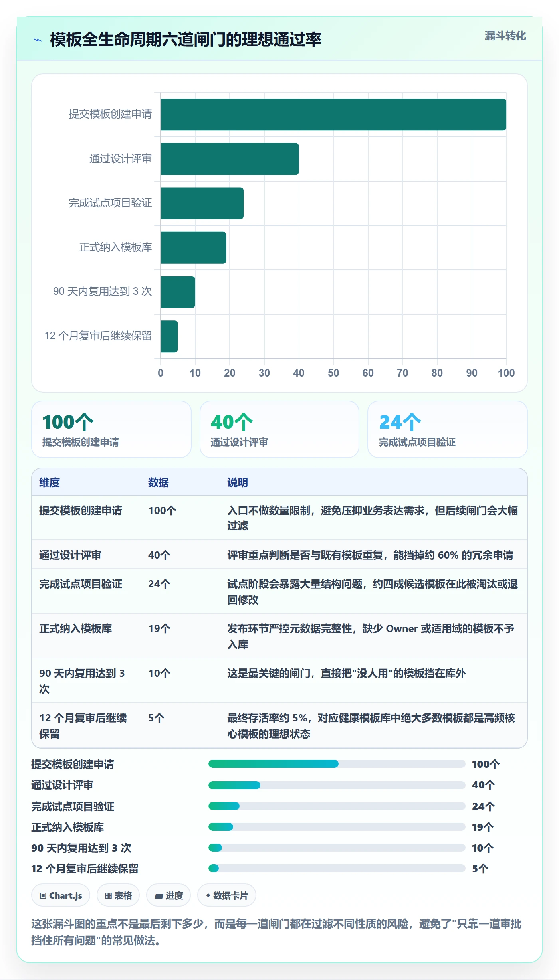Click the 19个 table cell
Screen dimensions: 559x980
pos(159,628)
